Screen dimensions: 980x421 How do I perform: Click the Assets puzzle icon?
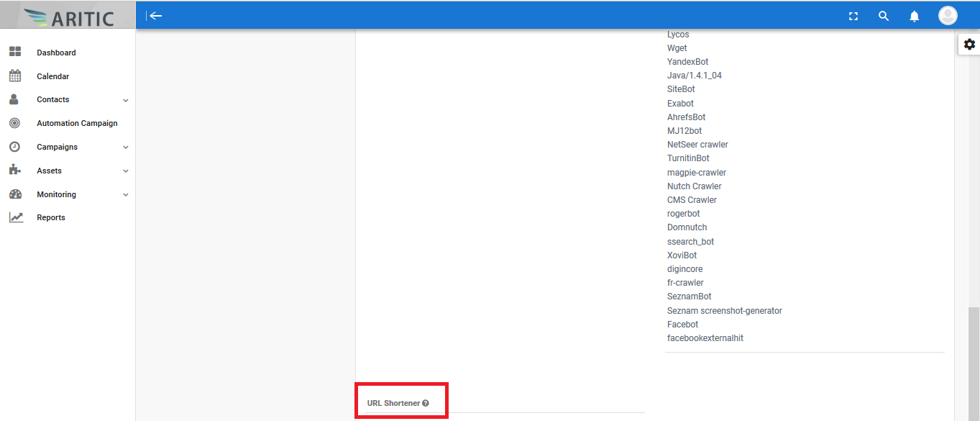pos(14,171)
